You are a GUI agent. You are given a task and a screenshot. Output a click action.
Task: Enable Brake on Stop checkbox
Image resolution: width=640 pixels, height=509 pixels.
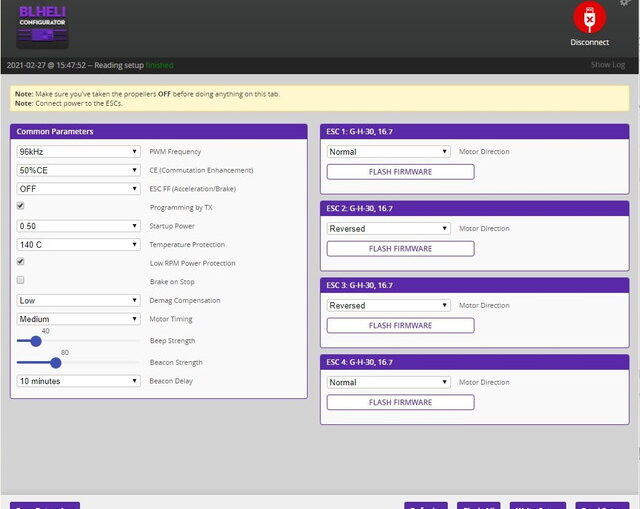tap(21, 280)
